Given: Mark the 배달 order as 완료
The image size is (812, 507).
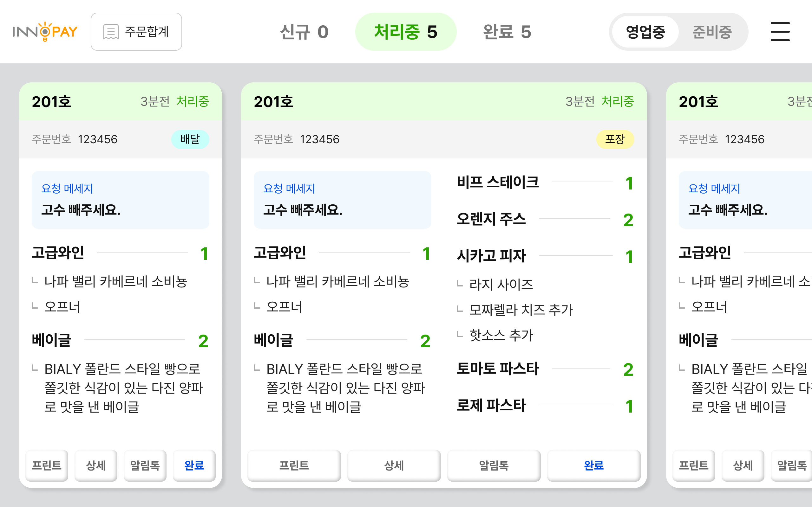Looking at the screenshot, I should [194, 465].
